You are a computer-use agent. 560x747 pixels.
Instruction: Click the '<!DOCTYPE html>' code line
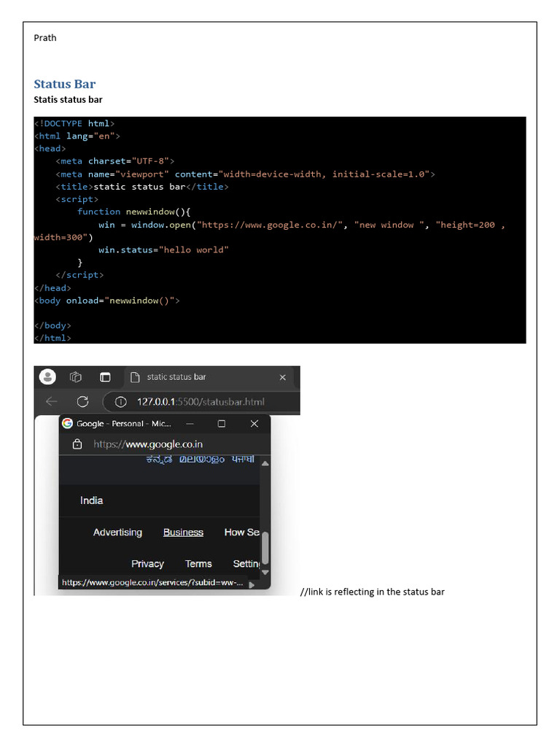[x=74, y=124]
